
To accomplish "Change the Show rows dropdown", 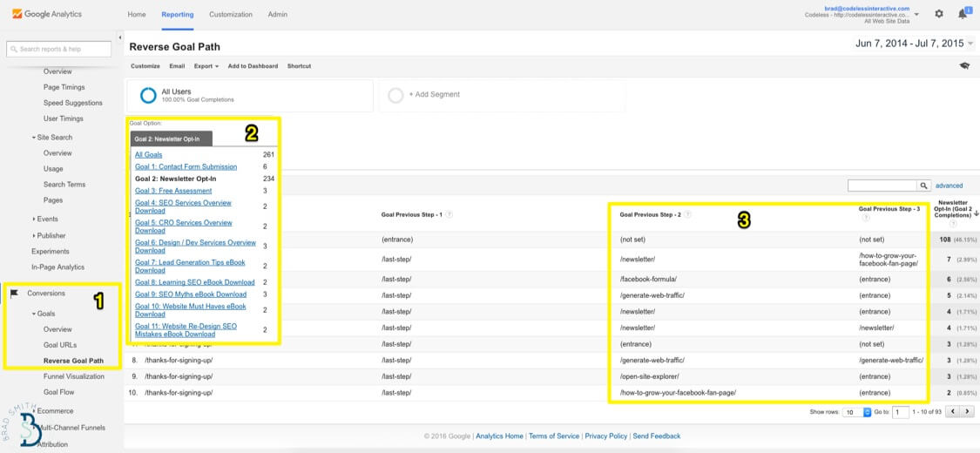I will [x=857, y=412].
